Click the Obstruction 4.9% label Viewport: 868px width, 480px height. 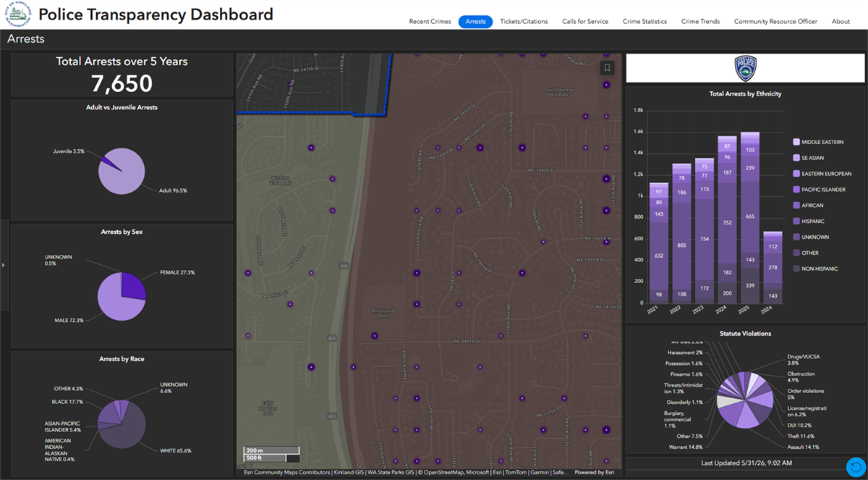click(x=801, y=376)
